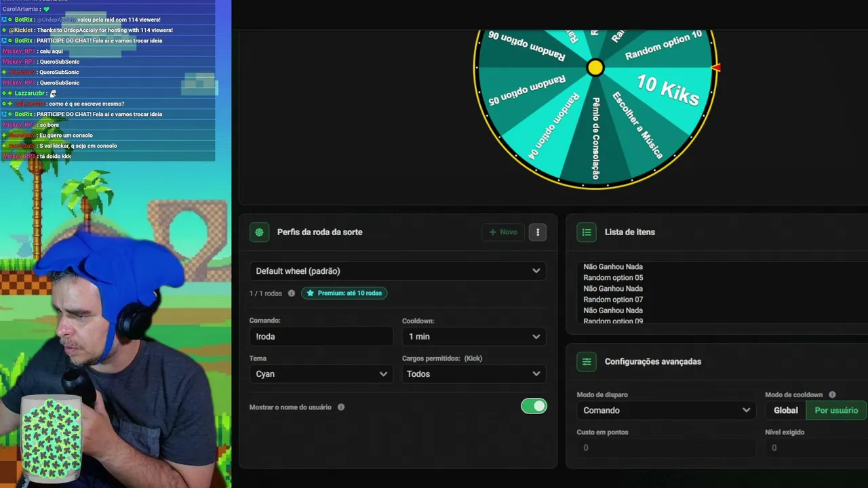
Task: Click the red pointer arrow on the wheel
Action: click(715, 67)
